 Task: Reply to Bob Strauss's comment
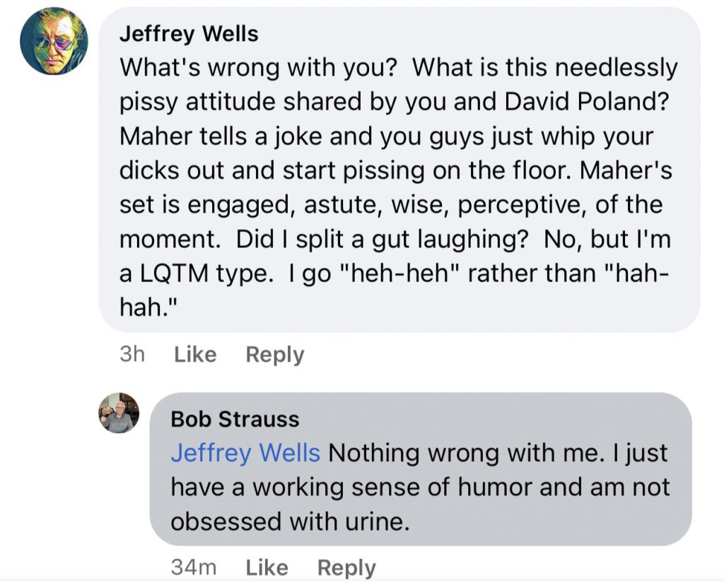point(346,567)
